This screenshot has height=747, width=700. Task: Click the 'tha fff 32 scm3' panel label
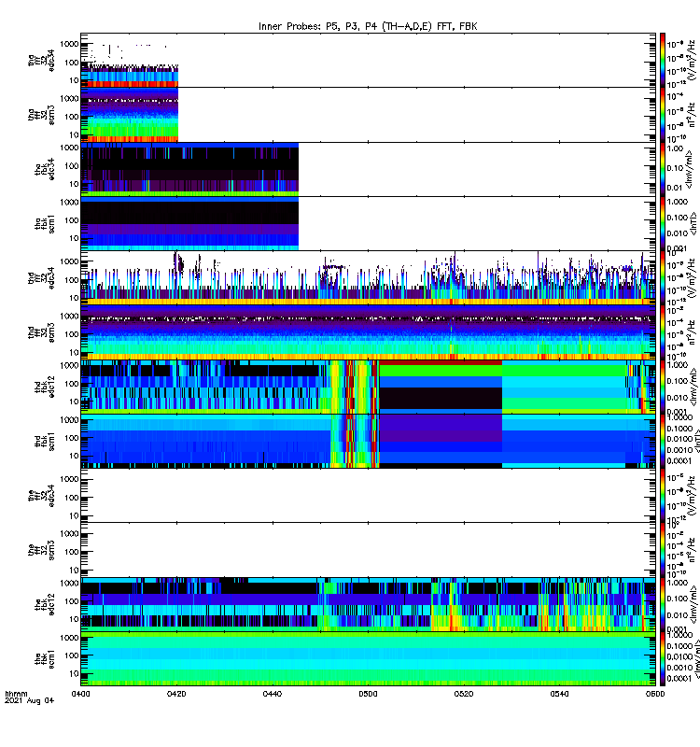click(x=41, y=115)
